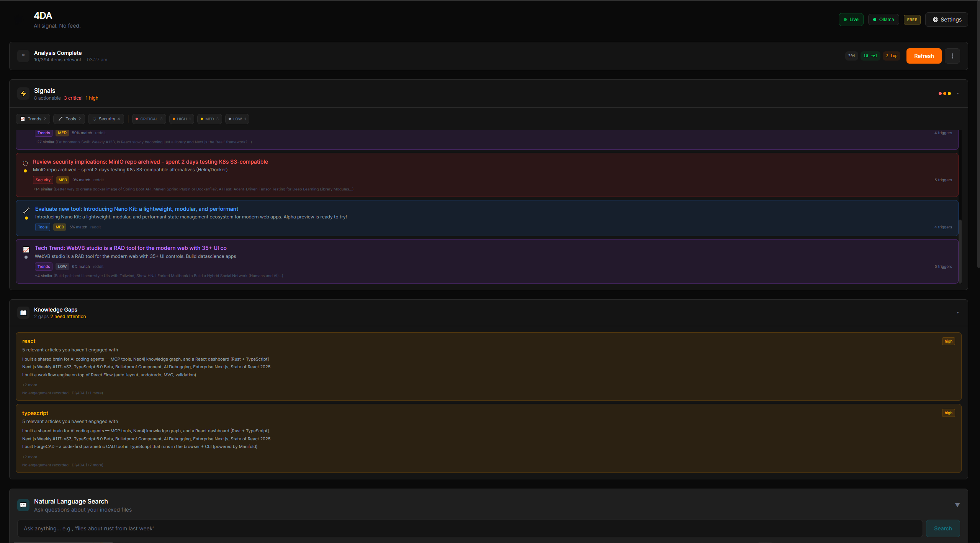The image size is (980, 543).
Task: Open the three-dot more options menu
Action: coord(952,56)
